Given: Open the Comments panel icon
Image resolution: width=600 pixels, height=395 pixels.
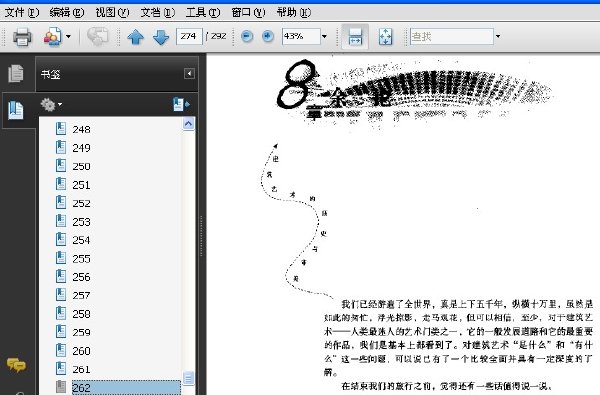Looking at the screenshot, I should click(16, 365).
